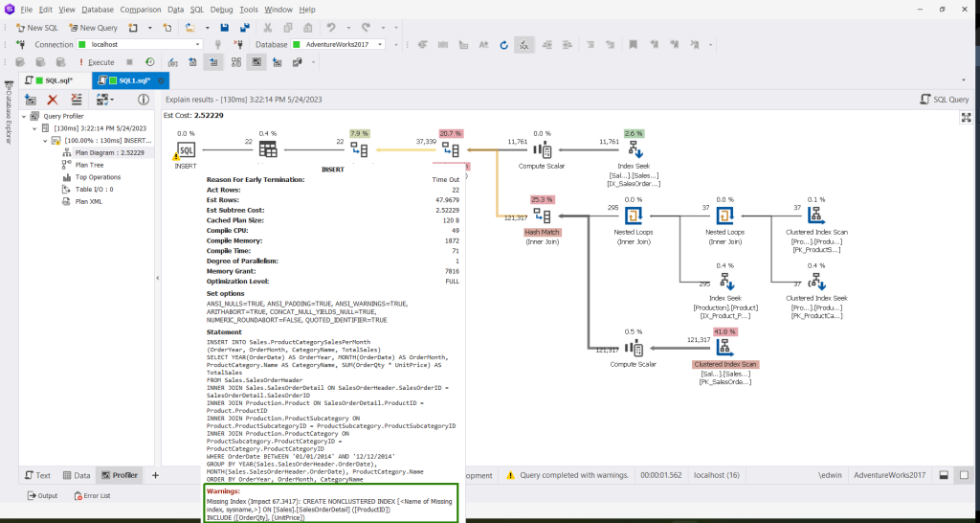Open the Tools menu
Screen dimensions: 980x523
(249, 10)
